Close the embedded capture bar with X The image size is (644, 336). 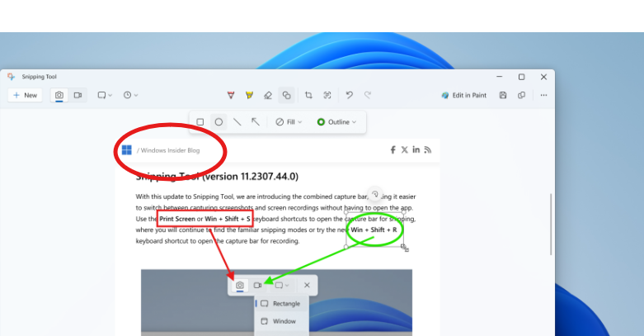point(307,285)
